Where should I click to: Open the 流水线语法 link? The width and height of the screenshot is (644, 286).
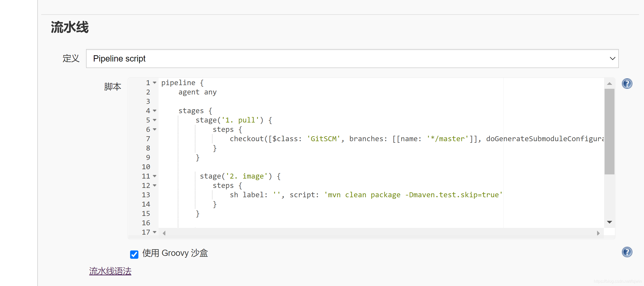tap(110, 271)
